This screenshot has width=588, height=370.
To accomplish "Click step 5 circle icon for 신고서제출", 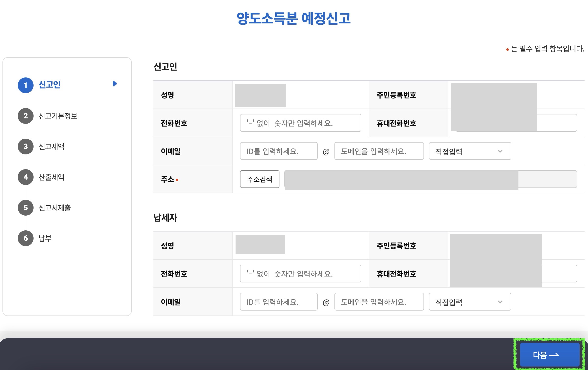I will 26,208.
